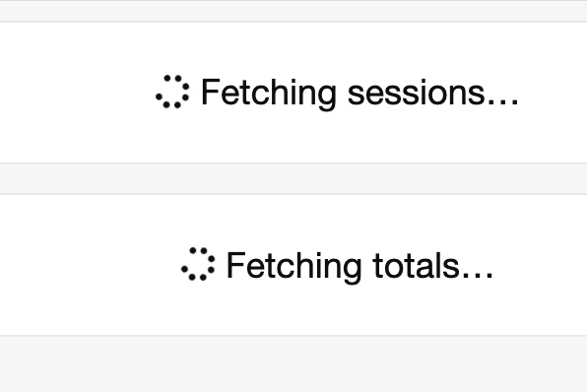
Task: Click the gray header bar above sessions panel
Action: [293, 11]
